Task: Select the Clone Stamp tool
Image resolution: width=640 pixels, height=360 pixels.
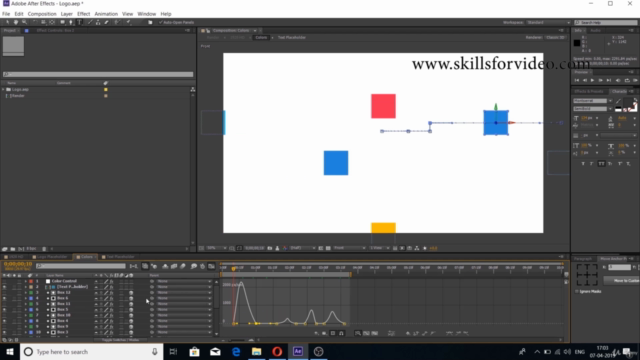Action: tap(98, 22)
